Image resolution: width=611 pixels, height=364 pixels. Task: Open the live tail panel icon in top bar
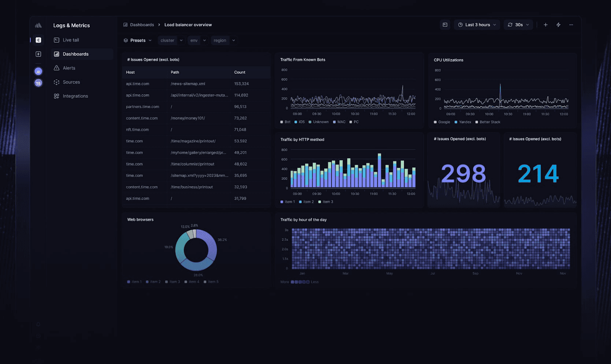[x=445, y=25]
